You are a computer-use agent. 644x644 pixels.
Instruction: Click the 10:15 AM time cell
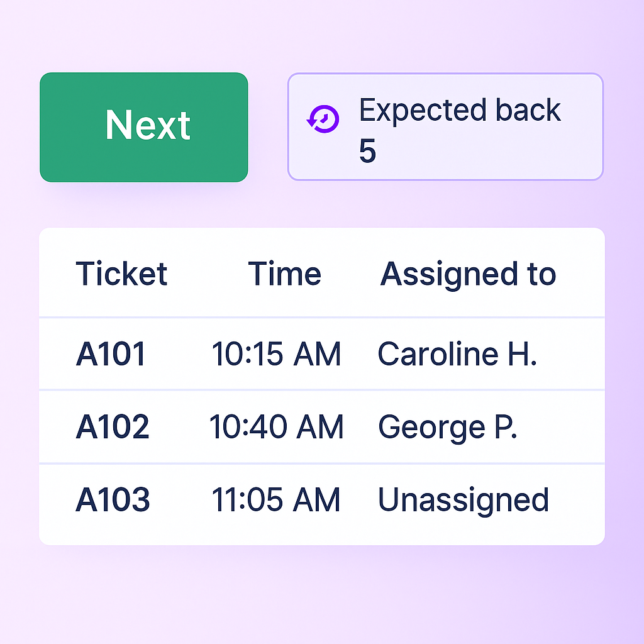pyautogui.click(x=276, y=354)
